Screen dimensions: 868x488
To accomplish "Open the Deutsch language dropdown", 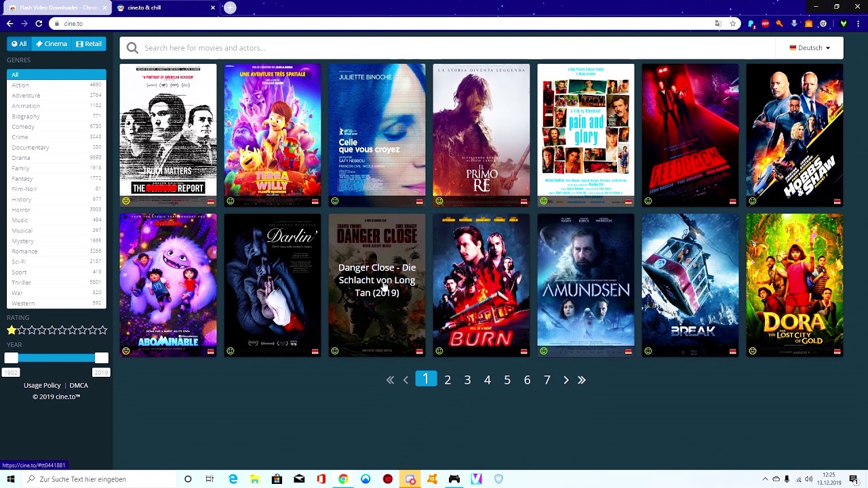I will click(810, 48).
